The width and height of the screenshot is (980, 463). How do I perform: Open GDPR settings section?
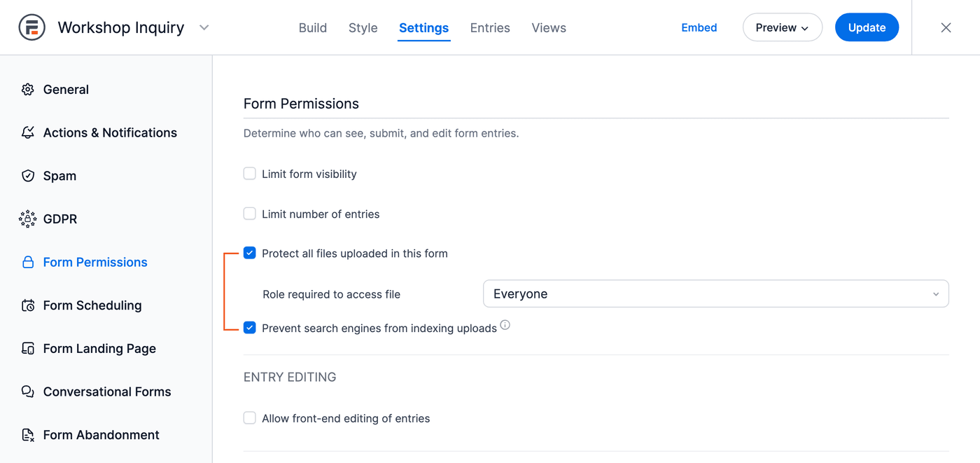pyautogui.click(x=60, y=219)
